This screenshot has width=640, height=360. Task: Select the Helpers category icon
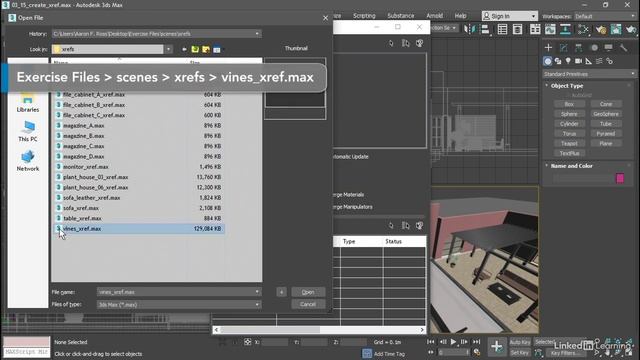tap(589, 61)
